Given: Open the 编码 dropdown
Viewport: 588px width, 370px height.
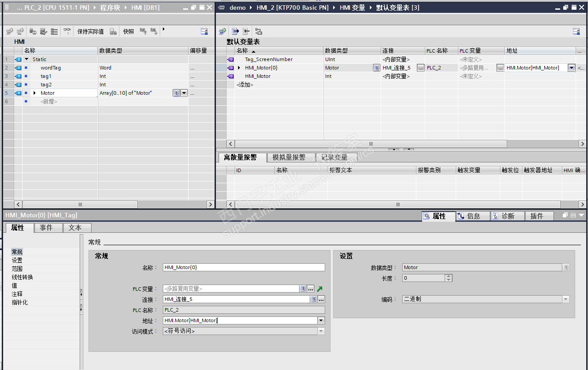Looking at the screenshot, I should click(565, 299).
